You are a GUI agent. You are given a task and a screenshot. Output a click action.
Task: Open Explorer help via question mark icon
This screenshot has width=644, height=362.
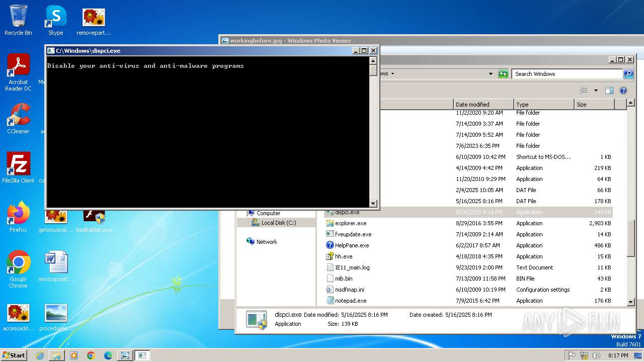[x=623, y=90]
